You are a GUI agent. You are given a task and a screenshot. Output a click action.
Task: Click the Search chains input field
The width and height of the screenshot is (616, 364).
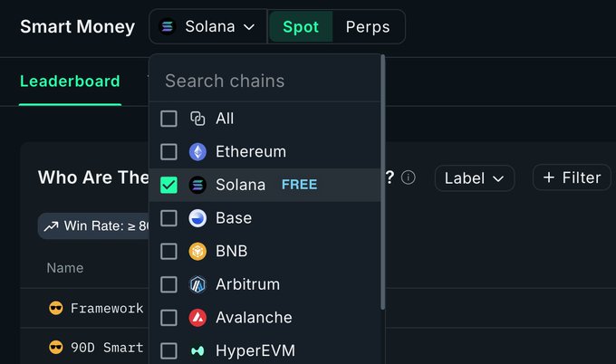click(x=267, y=81)
